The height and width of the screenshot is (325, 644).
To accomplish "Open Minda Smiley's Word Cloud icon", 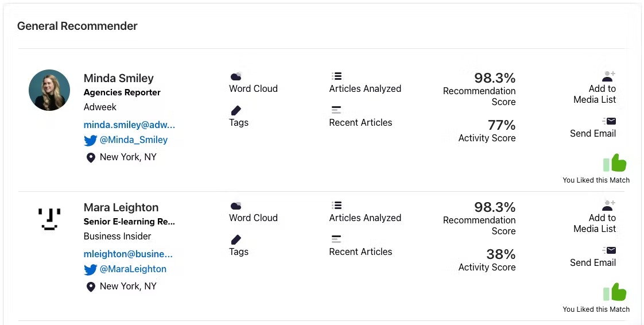I will (236, 76).
